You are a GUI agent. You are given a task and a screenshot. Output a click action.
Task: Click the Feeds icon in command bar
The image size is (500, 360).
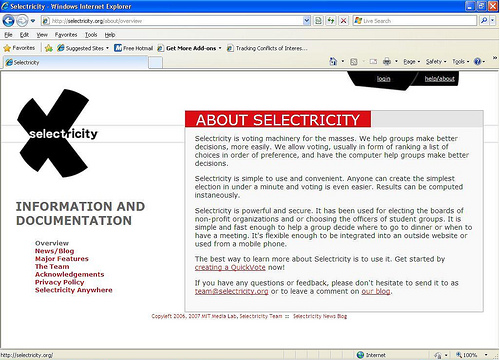click(354, 62)
